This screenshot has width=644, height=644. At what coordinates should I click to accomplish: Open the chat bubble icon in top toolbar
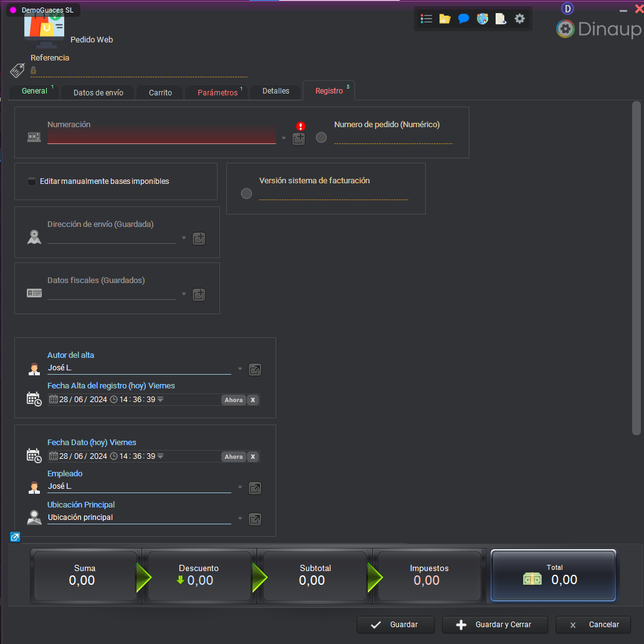pos(463,19)
